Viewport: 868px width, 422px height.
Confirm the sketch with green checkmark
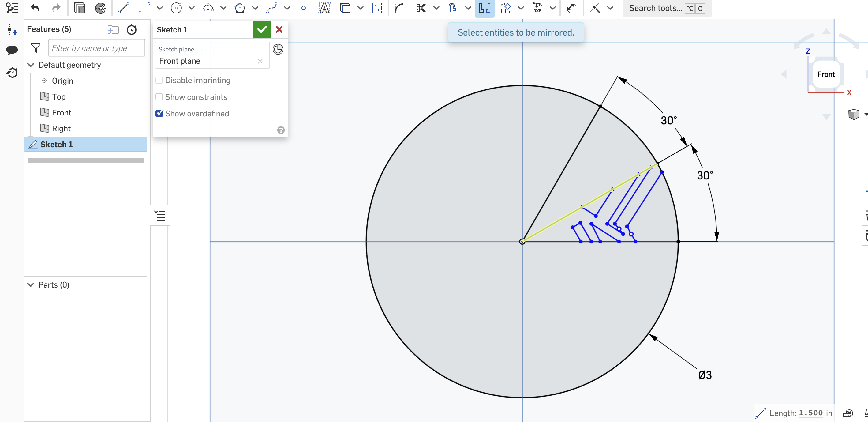262,29
